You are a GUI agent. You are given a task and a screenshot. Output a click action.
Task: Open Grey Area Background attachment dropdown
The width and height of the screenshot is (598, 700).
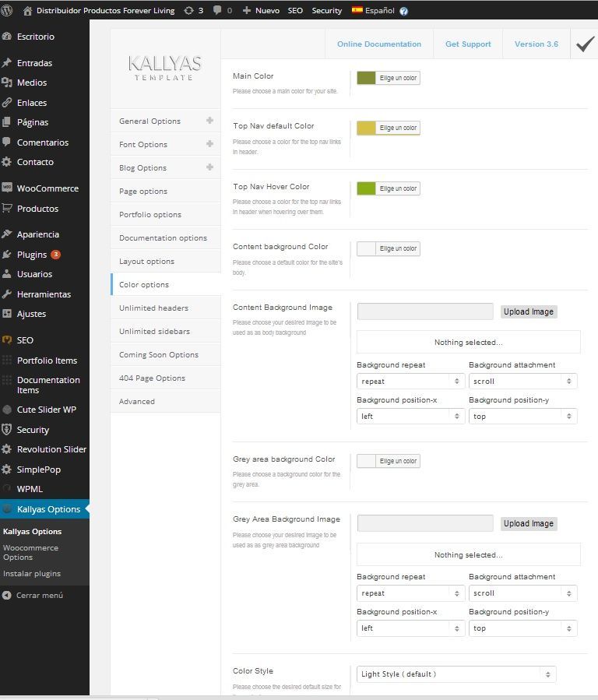click(522, 593)
